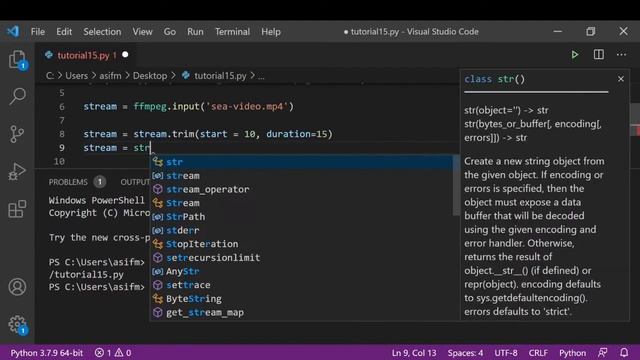Open More Actions ellipsis in editor
The height and width of the screenshot is (360, 640).
point(621,55)
